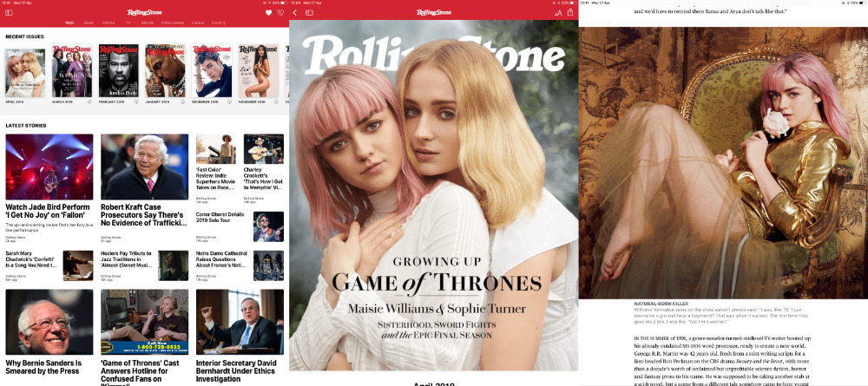Screen dimensions: 868x386
Task: Tap the Sarah Mary Chadwick story thumbnail
Action: pos(78,265)
